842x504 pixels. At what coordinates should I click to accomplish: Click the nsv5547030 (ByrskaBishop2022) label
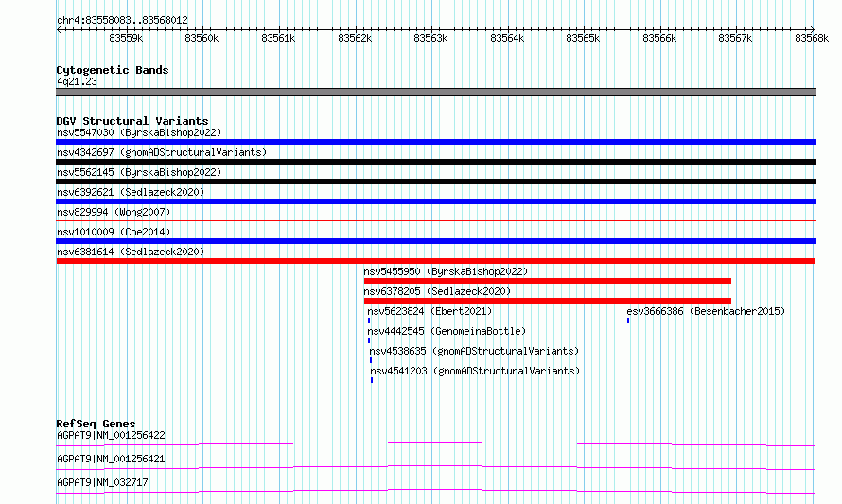(139, 132)
